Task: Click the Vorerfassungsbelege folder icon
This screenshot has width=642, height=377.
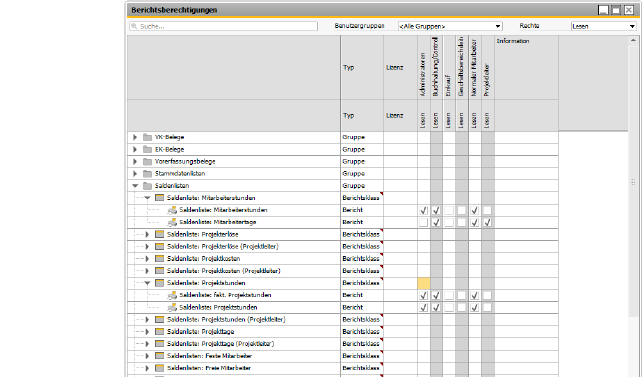Action: pyautogui.click(x=147, y=161)
